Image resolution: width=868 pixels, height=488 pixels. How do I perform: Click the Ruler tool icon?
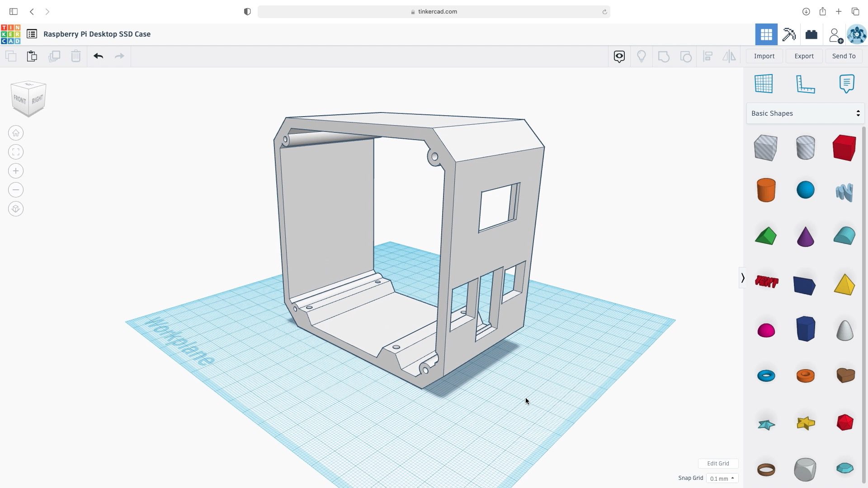805,84
